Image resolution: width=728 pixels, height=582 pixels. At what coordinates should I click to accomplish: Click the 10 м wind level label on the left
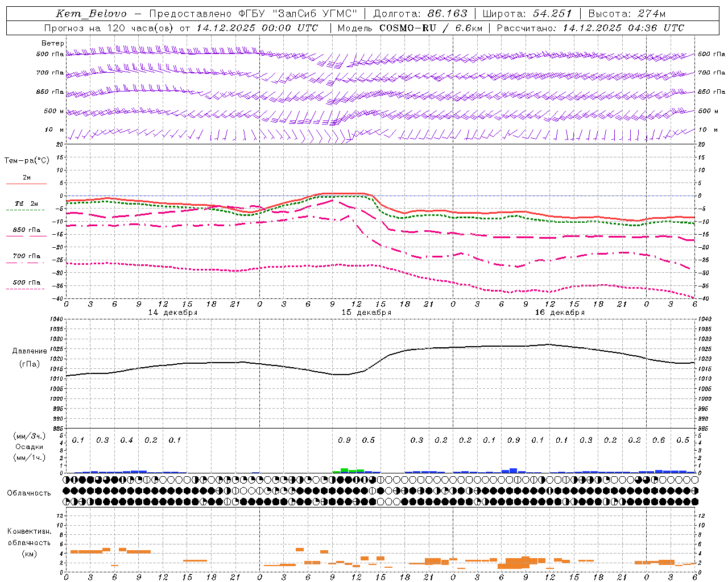point(55,130)
